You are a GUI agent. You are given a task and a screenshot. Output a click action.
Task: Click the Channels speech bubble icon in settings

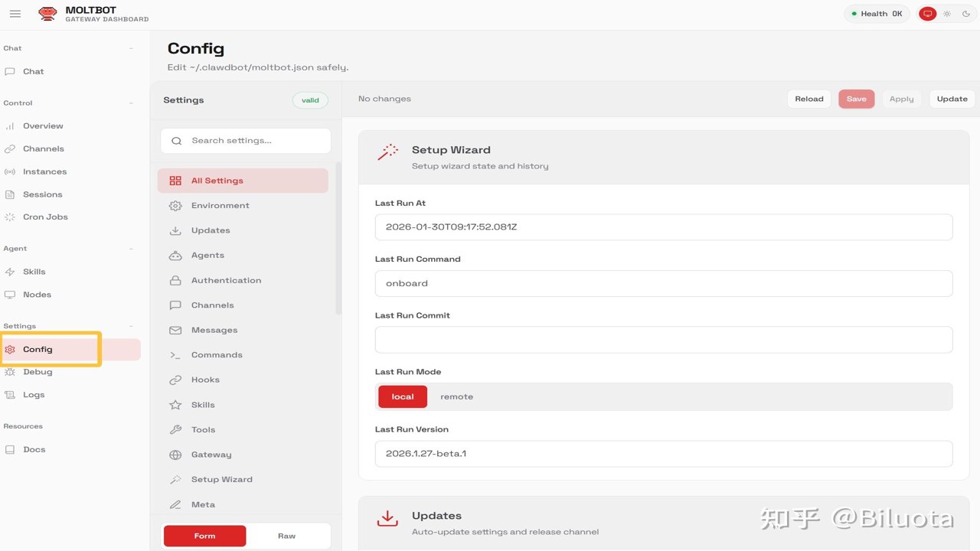[175, 305]
